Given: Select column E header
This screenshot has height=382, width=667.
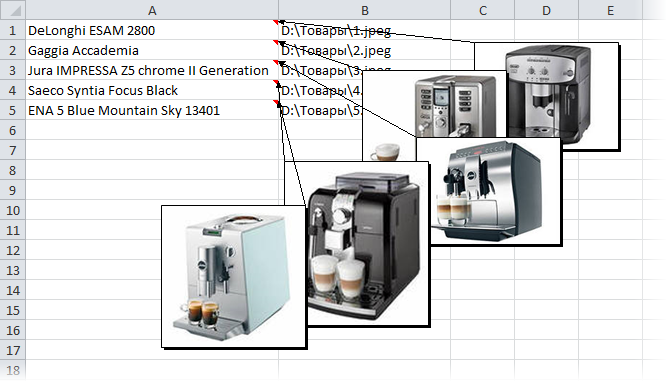Looking at the screenshot, I should point(610,10).
